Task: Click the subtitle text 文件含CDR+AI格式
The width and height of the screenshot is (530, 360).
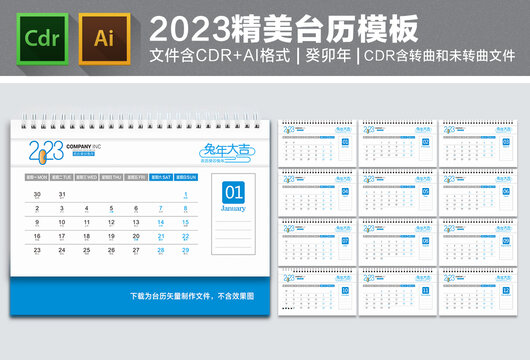Action: coord(220,56)
